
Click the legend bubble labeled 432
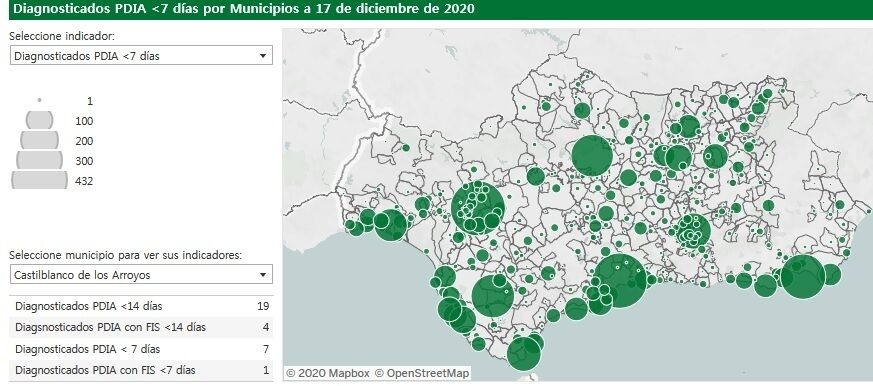[40, 180]
